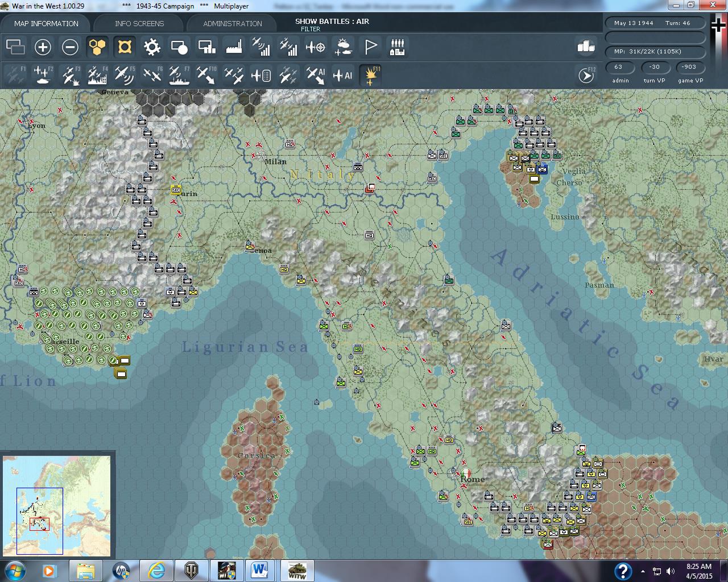Select the F2 ground support mode
This screenshot has width=728, height=582.
click(43, 75)
